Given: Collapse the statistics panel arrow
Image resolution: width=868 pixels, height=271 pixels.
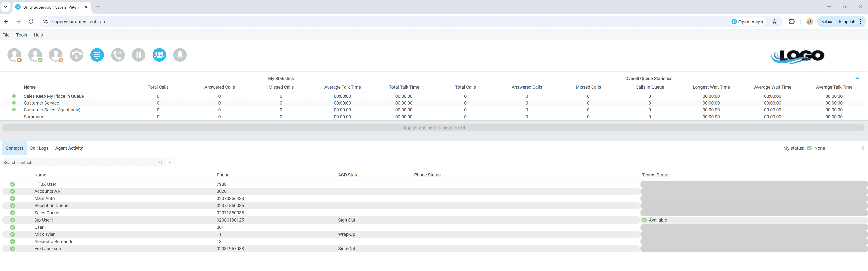Looking at the screenshot, I should click(x=857, y=78).
